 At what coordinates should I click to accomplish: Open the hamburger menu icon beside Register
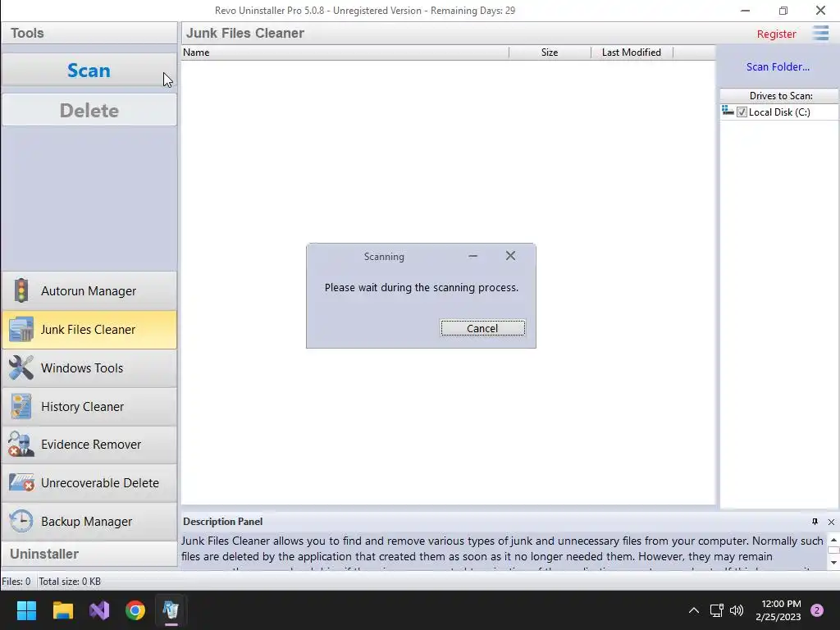(820, 33)
